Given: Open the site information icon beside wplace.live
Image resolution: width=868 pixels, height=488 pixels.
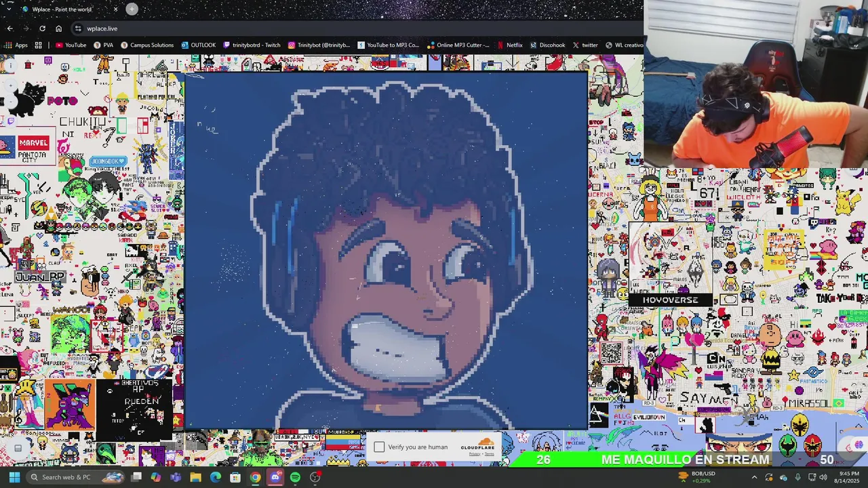Looking at the screenshot, I should (x=78, y=28).
